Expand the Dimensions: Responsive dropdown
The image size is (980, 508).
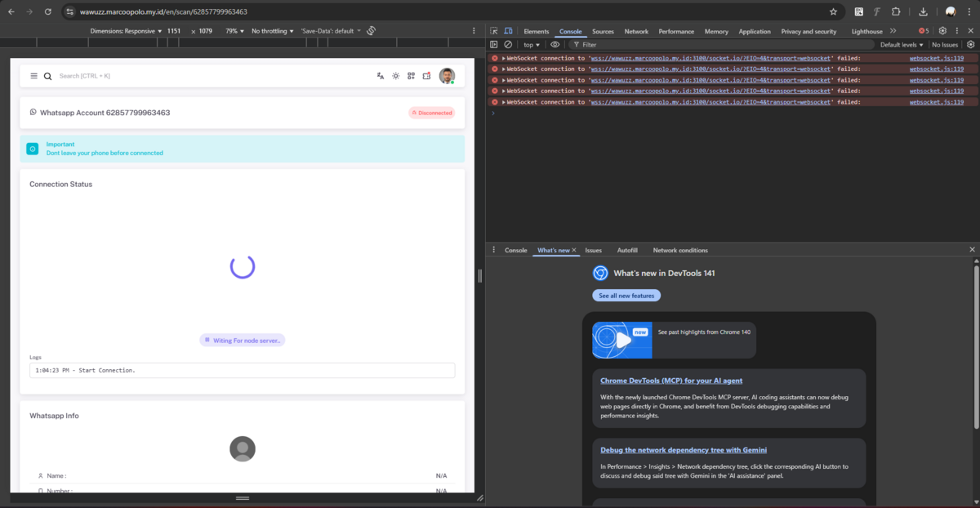click(127, 31)
